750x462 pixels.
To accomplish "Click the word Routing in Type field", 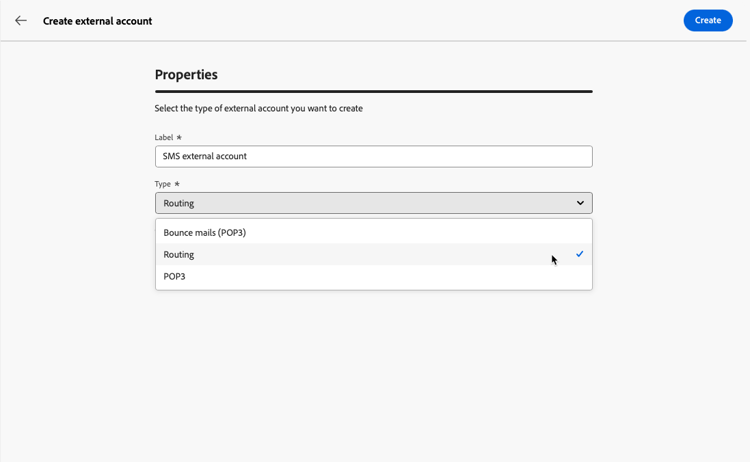I will [x=179, y=203].
